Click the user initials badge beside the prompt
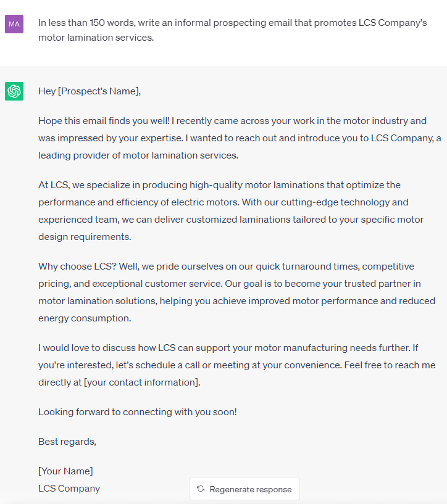This screenshot has width=447, height=504. pyautogui.click(x=14, y=23)
